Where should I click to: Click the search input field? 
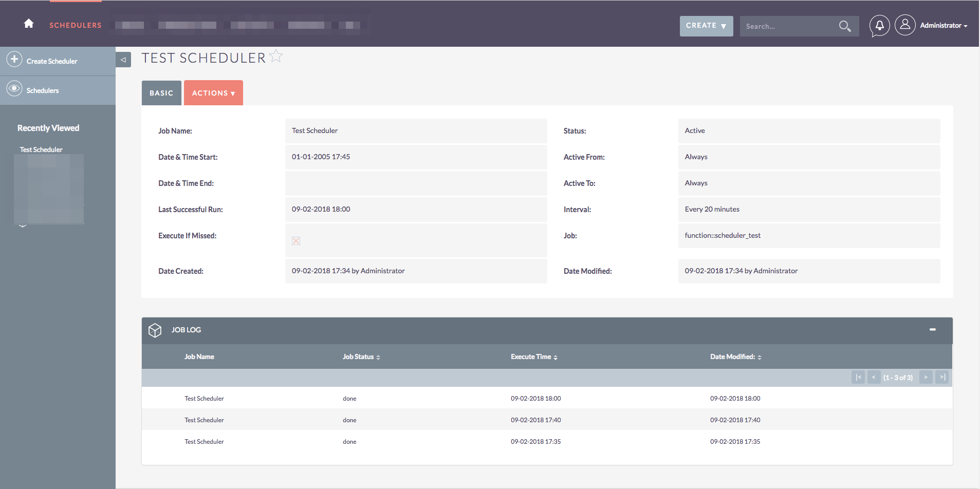[789, 26]
